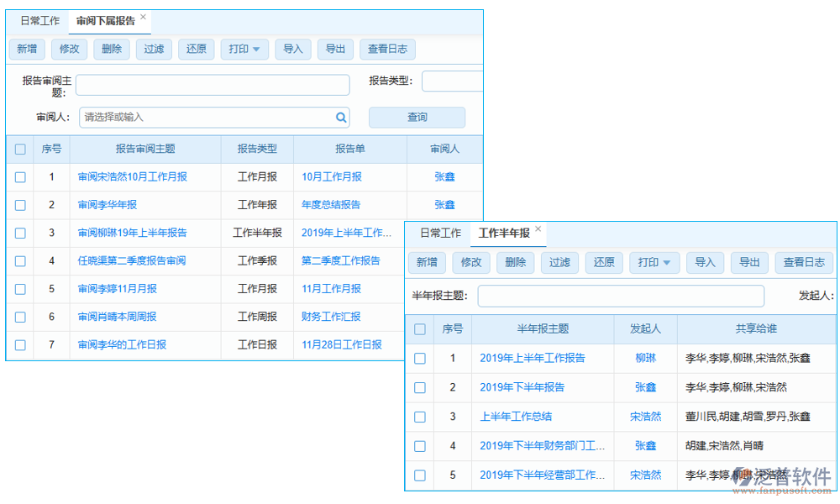Click the 查询 search button
This screenshot has height=504, width=840.
coord(417,117)
